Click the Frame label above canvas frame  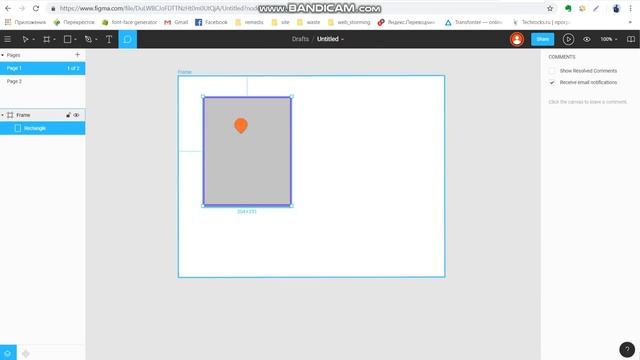[184, 72]
